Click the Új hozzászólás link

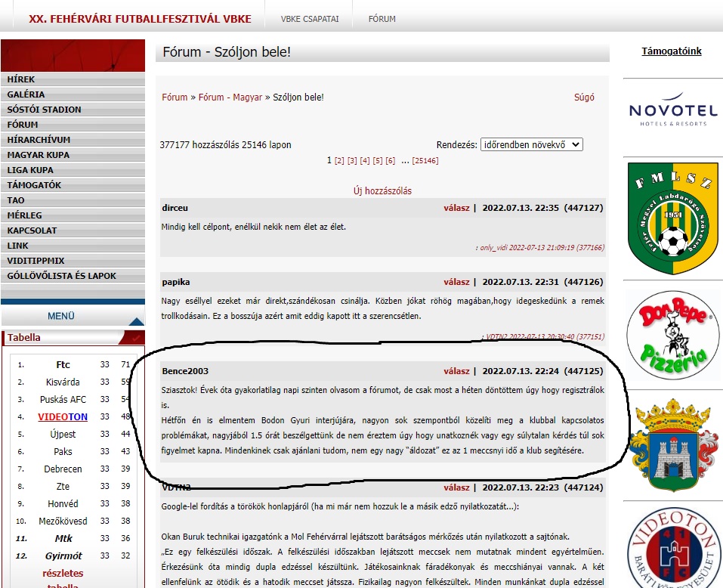[x=382, y=191]
